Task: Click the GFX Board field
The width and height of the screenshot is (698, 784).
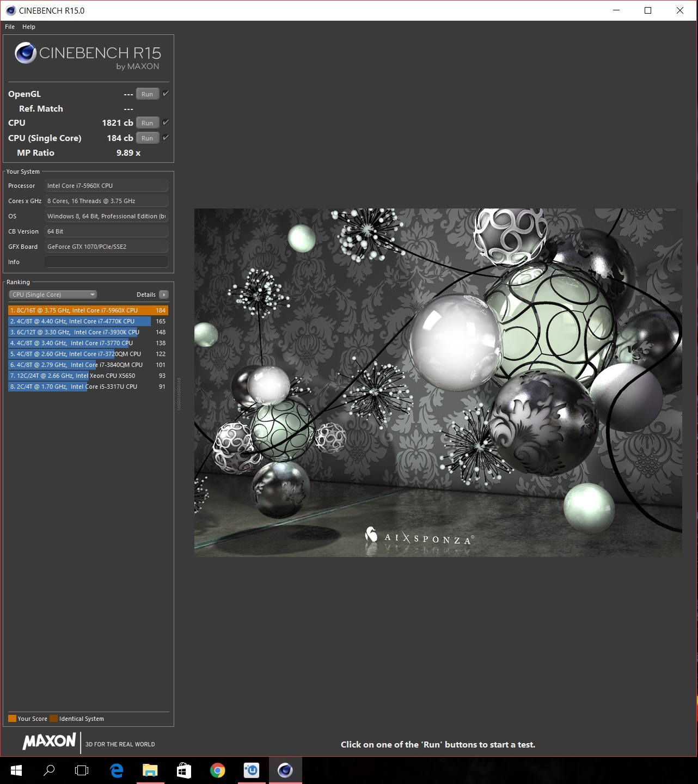Action: [x=107, y=247]
